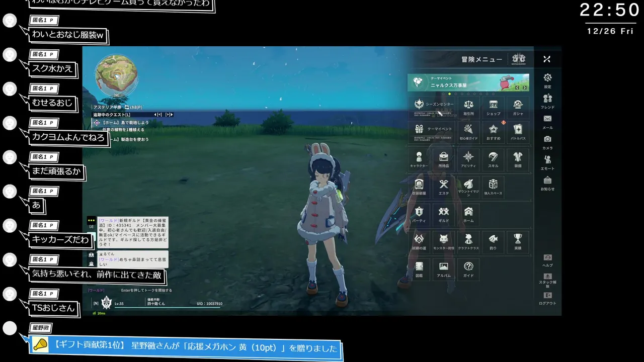Open the おすすめ recommendations icon
This screenshot has height=362, width=644.
[x=493, y=133]
